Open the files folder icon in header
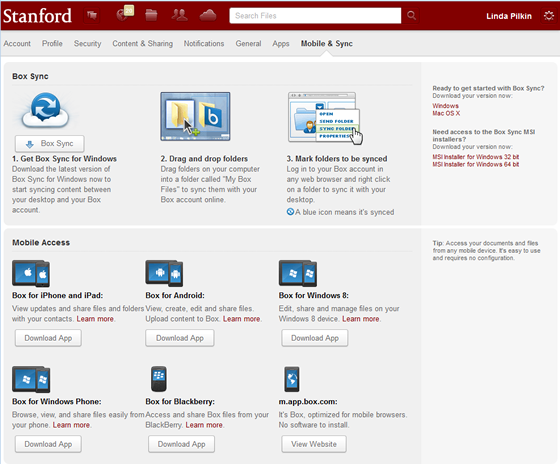This screenshot has width=560, height=464. pyautogui.click(x=151, y=15)
